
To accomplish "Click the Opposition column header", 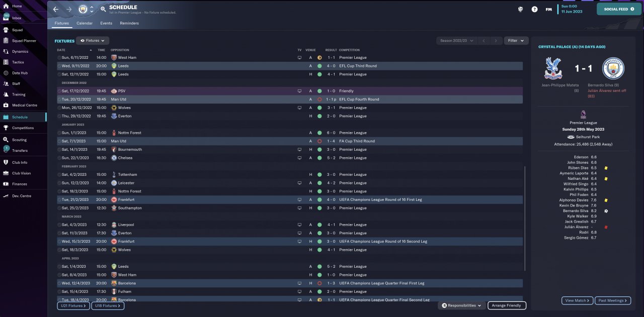I will click(120, 50).
